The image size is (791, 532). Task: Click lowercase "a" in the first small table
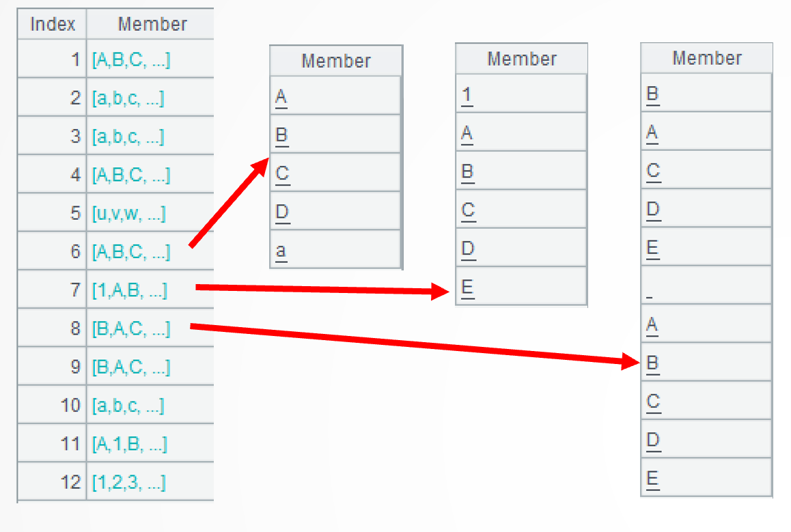click(281, 251)
